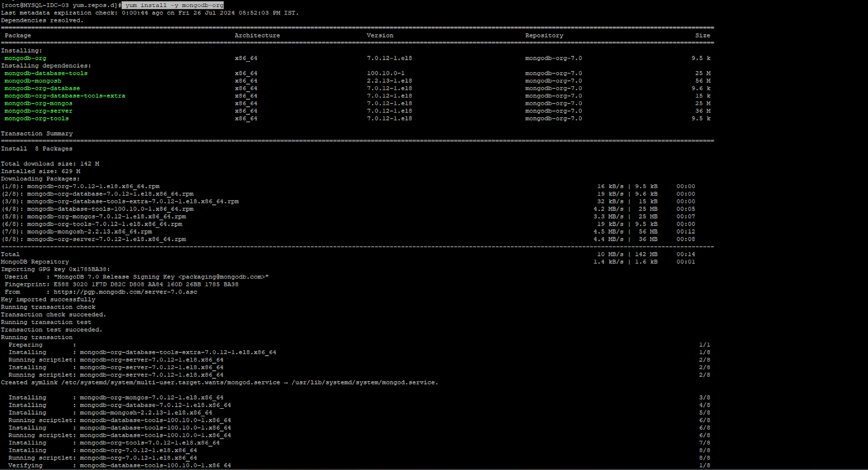Click download speed '4.5 MB/s'
This screenshot has width=868, height=470.
[609, 232]
